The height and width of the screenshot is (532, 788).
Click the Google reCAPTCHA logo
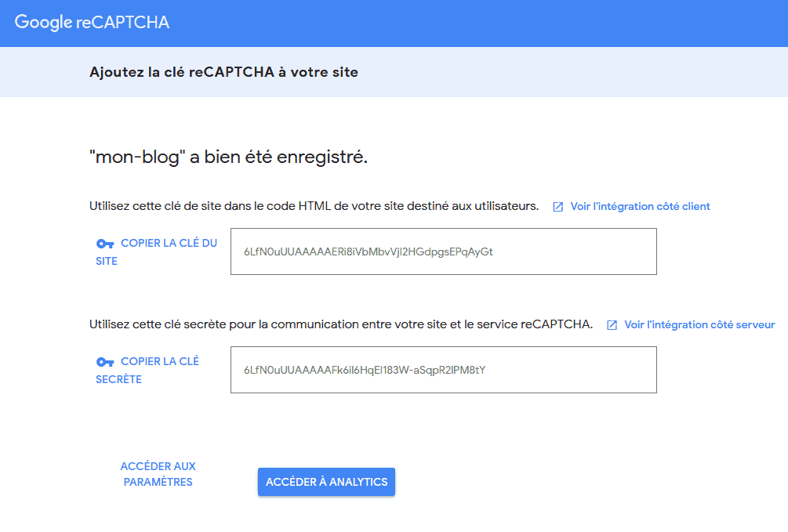92,22
